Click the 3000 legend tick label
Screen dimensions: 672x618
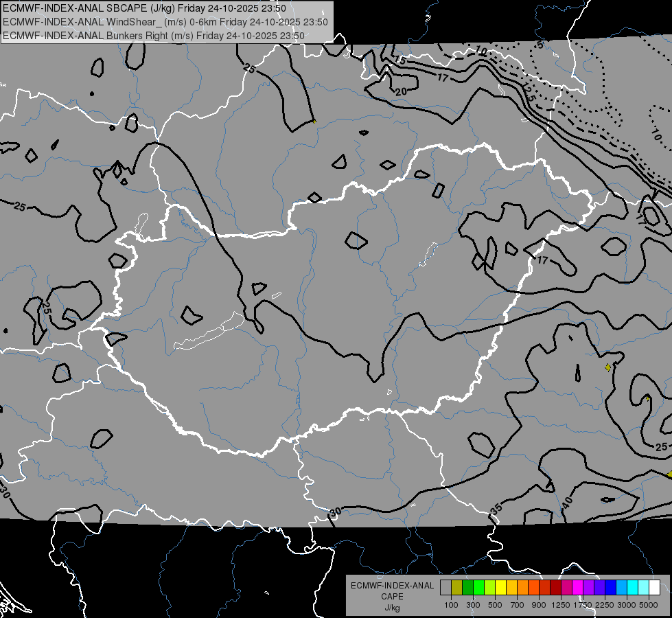(x=627, y=605)
